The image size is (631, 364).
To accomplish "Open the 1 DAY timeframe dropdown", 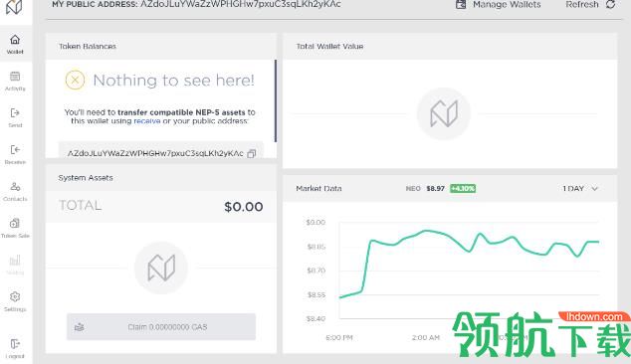I will tap(580, 188).
